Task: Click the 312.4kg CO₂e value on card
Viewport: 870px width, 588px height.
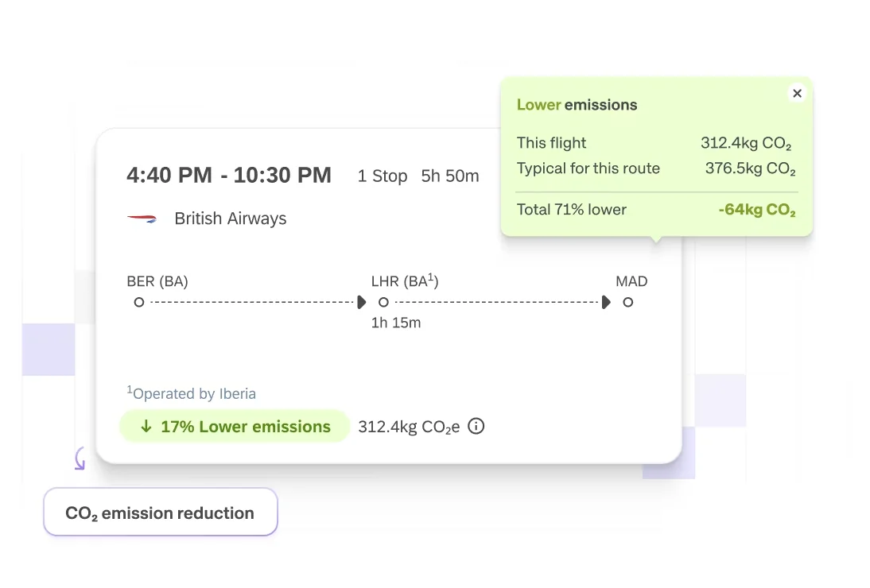Action: [x=409, y=427]
